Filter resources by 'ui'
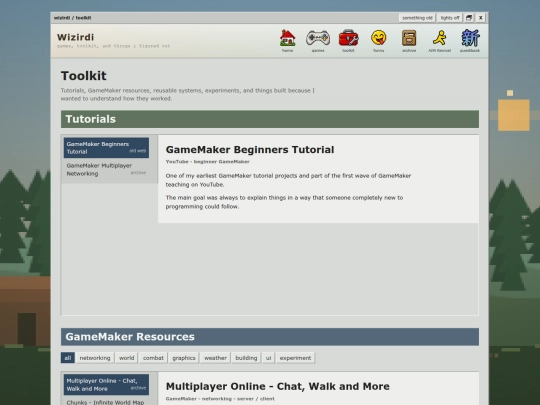Screen dimensions: 540x405 tap(269, 358)
